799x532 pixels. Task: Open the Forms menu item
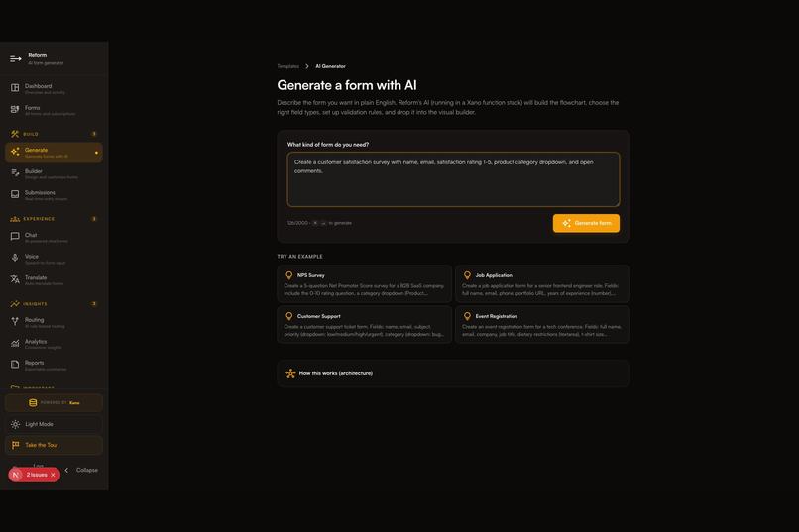(x=54, y=110)
